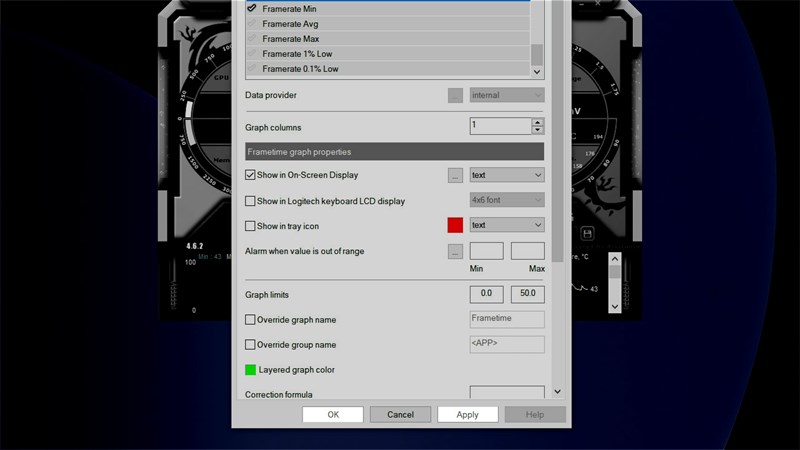Image resolution: width=800 pixels, height=450 pixels.
Task: Open the Data provider internal dropdown
Action: [507, 95]
